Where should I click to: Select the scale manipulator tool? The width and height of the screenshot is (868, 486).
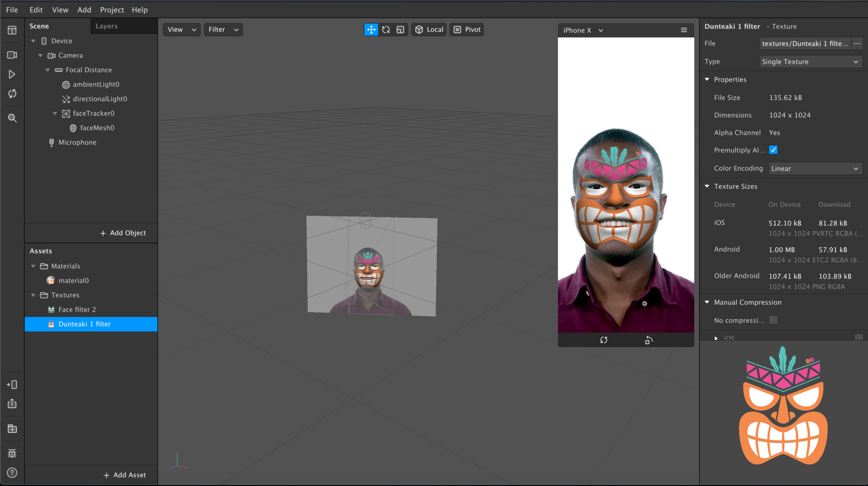click(400, 30)
